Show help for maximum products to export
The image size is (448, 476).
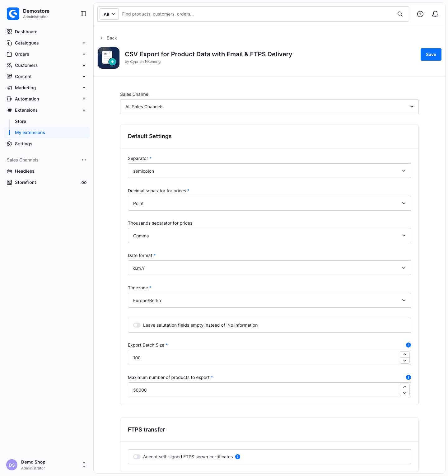click(x=408, y=377)
